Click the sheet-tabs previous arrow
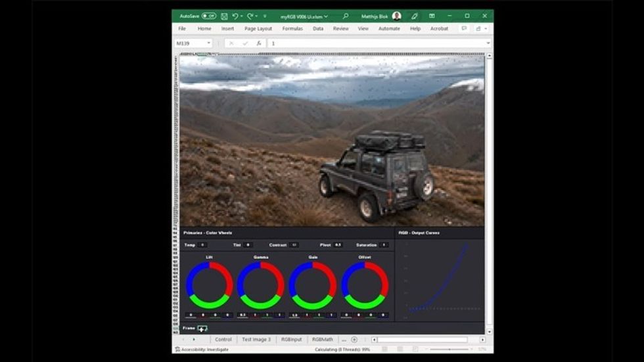644x362 pixels. click(x=183, y=340)
